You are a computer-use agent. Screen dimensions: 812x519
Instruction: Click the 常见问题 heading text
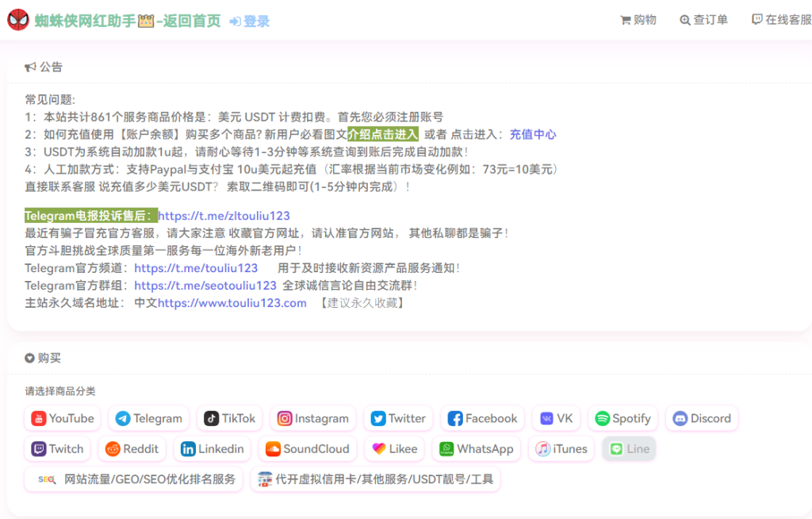pyautogui.click(x=50, y=99)
